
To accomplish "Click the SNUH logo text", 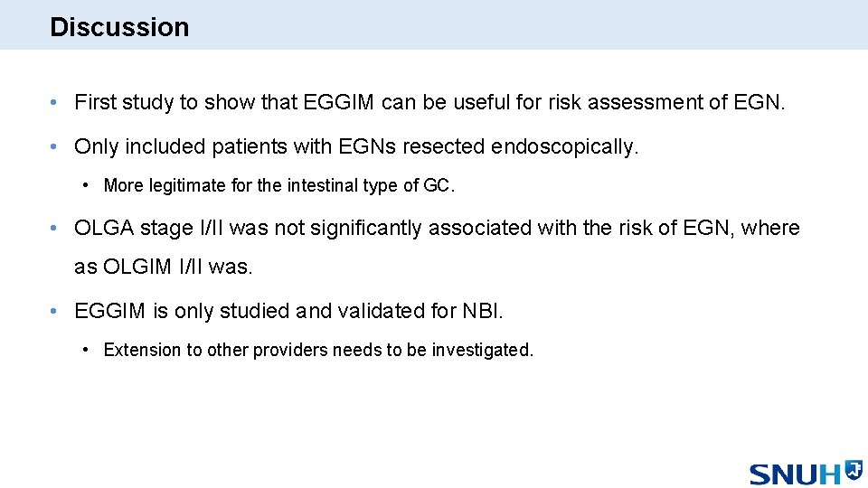I will point(796,474).
